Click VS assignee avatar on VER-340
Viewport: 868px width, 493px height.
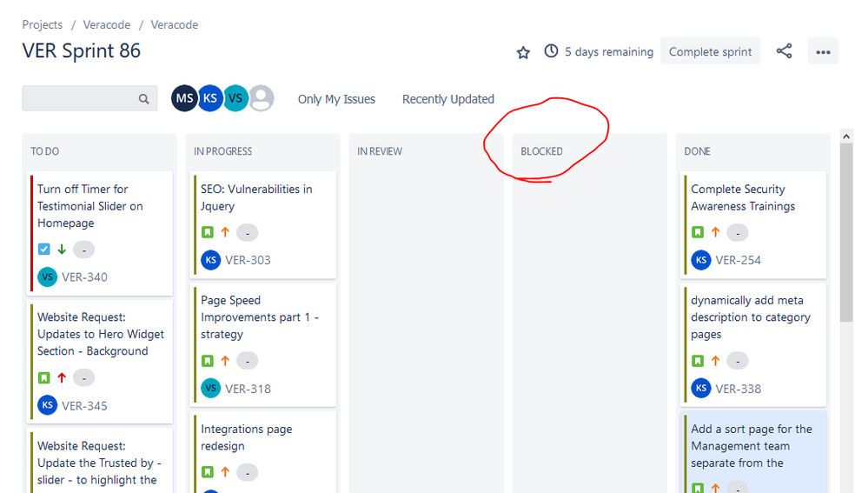pyautogui.click(x=48, y=277)
